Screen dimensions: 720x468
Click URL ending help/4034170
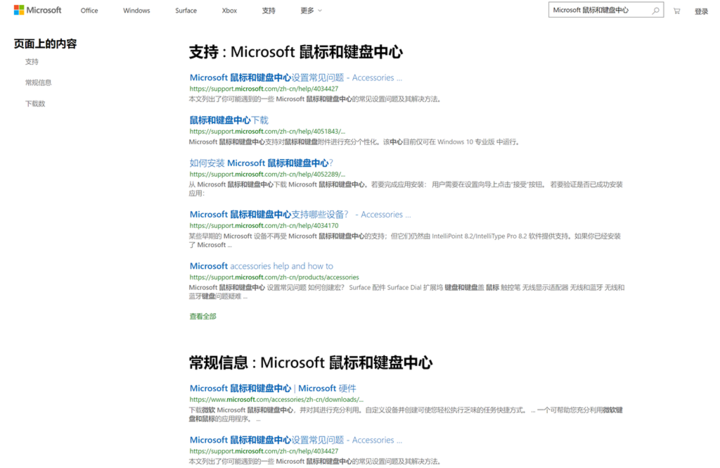264,226
